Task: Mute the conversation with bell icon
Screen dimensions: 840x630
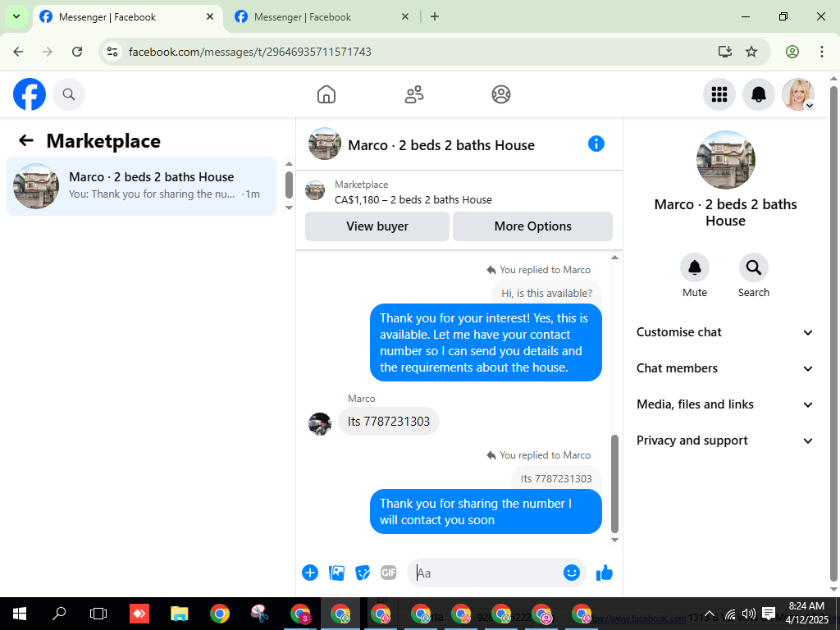Action: [694, 267]
